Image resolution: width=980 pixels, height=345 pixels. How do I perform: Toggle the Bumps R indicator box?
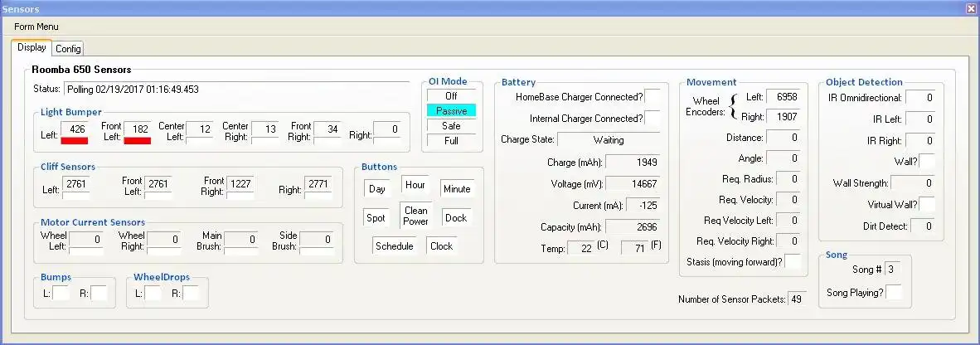tap(99, 293)
